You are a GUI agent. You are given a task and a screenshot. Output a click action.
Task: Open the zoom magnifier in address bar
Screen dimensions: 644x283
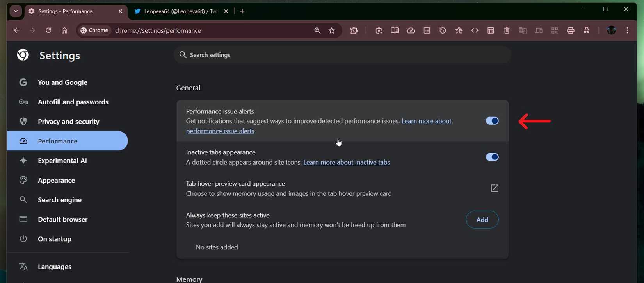pyautogui.click(x=317, y=30)
